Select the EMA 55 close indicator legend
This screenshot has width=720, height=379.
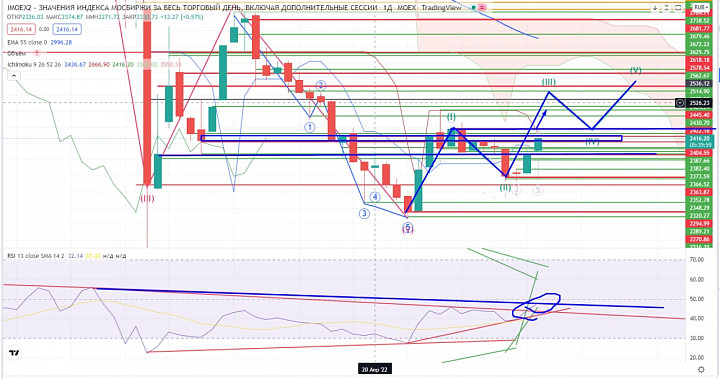[27, 42]
